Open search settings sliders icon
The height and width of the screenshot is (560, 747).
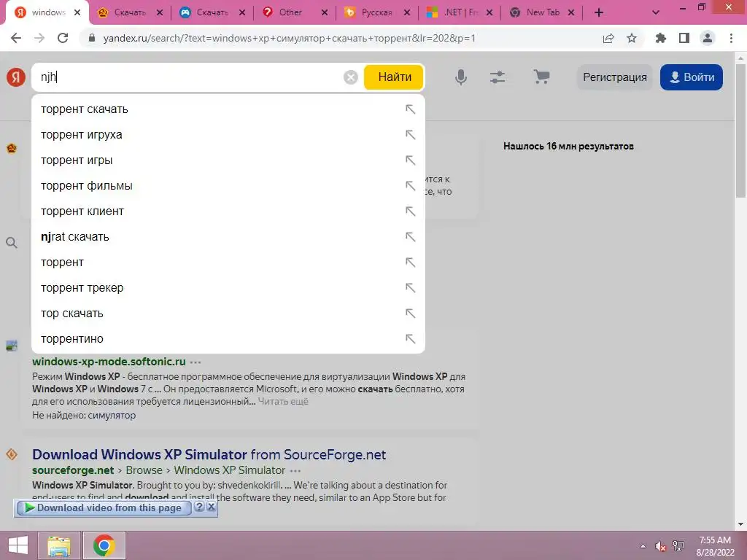(498, 77)
